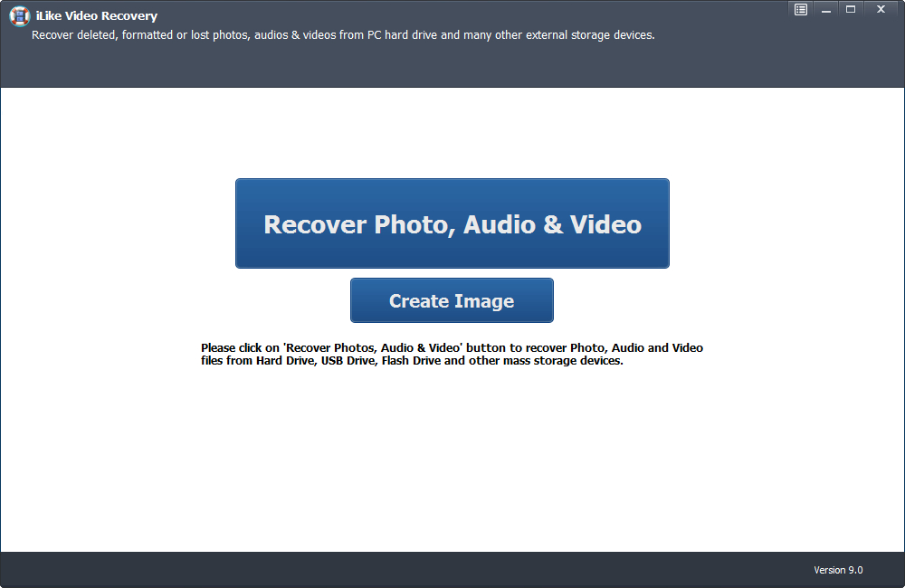Viewport: 905px width, 588px height.
Task: Click the Recover Photo, Audio & Video button
Action: pyautogui.click(x=452, y=223)
